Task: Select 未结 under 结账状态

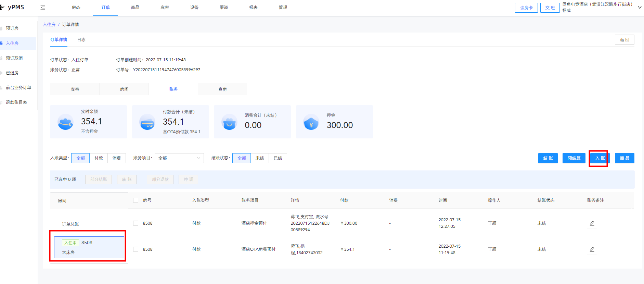Action: pos(260,158)
